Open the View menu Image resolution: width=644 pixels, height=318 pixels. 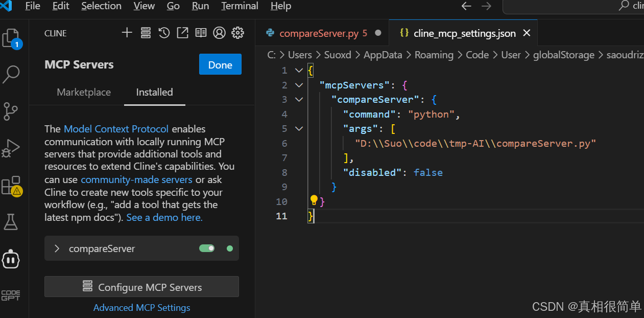[144, 6]
